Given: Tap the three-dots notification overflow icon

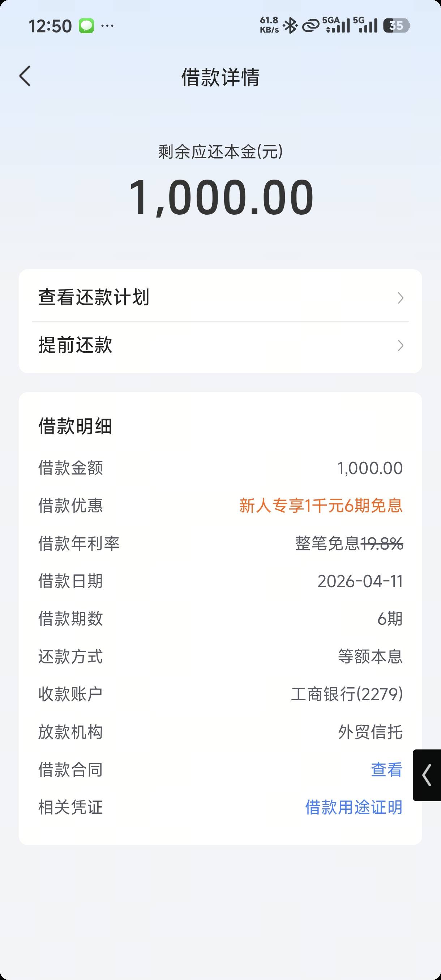Looking at the screenshot, I should (x=107, y=26).
